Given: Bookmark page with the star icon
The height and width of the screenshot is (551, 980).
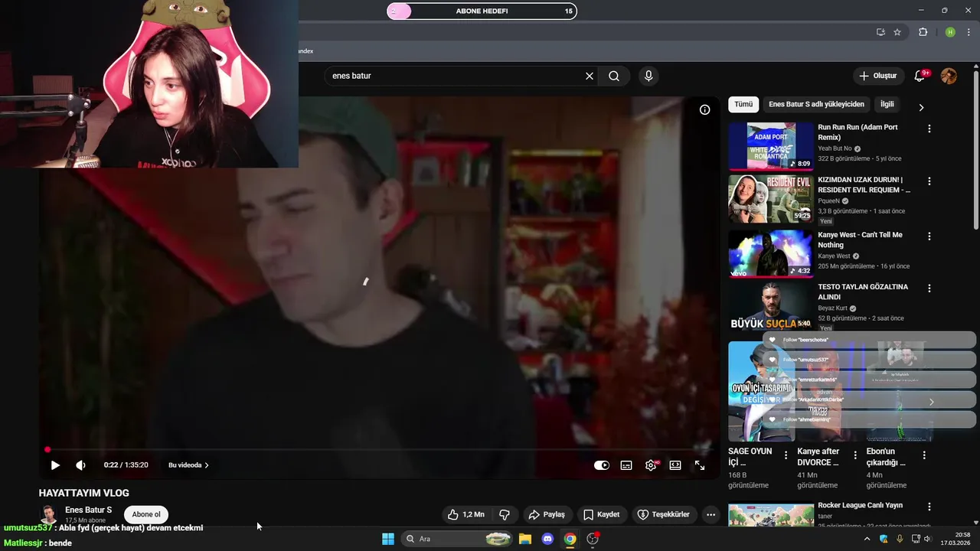Looking at the screenshot, I should point(897,32).
